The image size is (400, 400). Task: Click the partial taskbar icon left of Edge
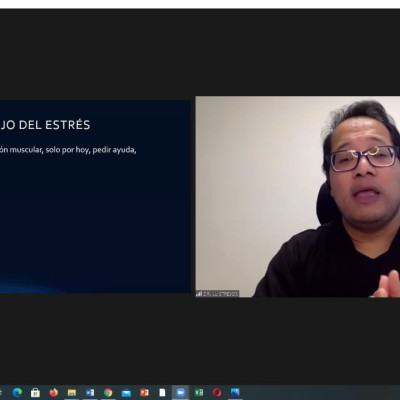pos(1,392)
